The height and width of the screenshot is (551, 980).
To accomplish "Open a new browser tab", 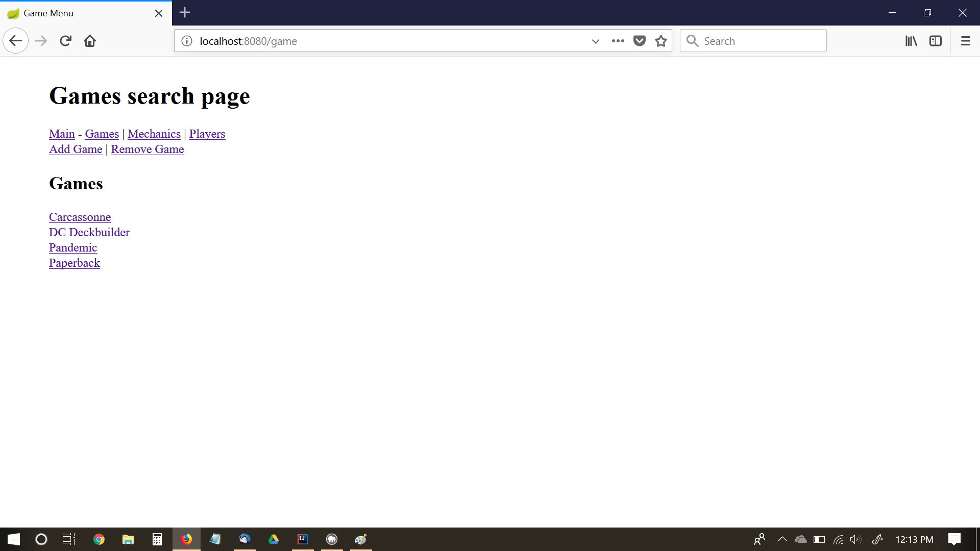I will pos(185,12).
